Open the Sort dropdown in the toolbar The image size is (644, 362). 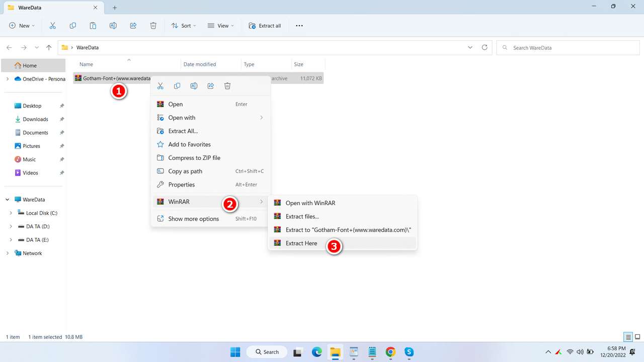[x=184, y=26]
